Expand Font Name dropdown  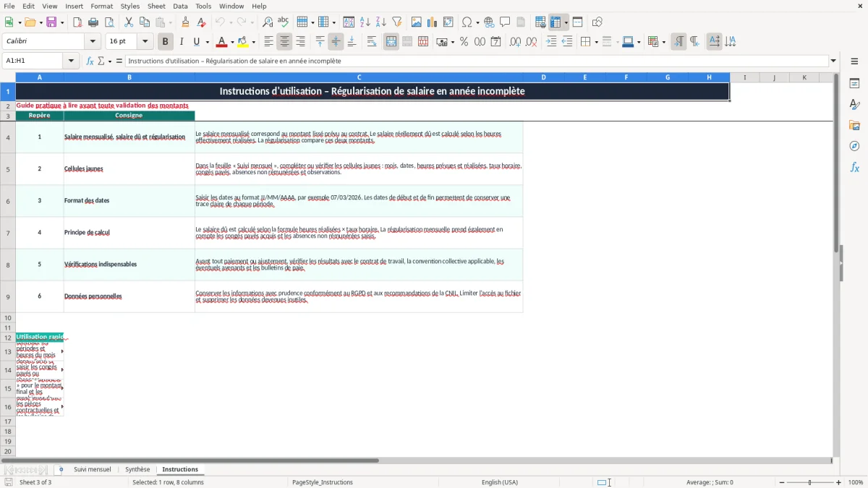[x=93, y=42]
